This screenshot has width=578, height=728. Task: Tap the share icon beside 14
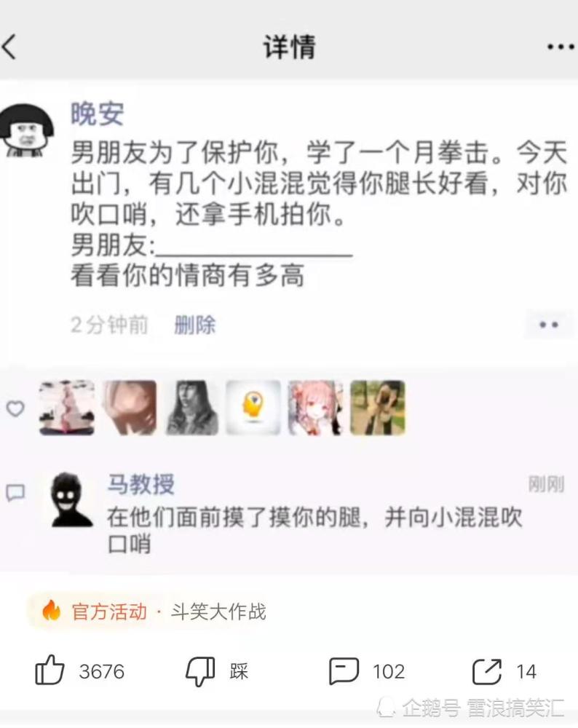(486, 671)
